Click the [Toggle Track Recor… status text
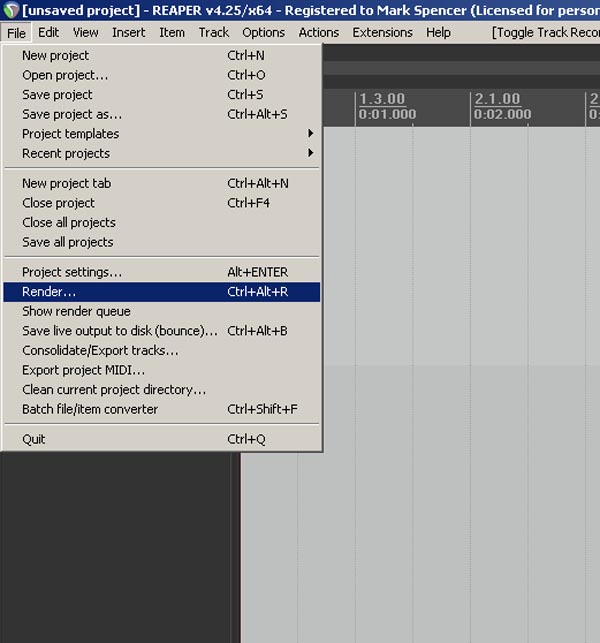 click(545, 32)
